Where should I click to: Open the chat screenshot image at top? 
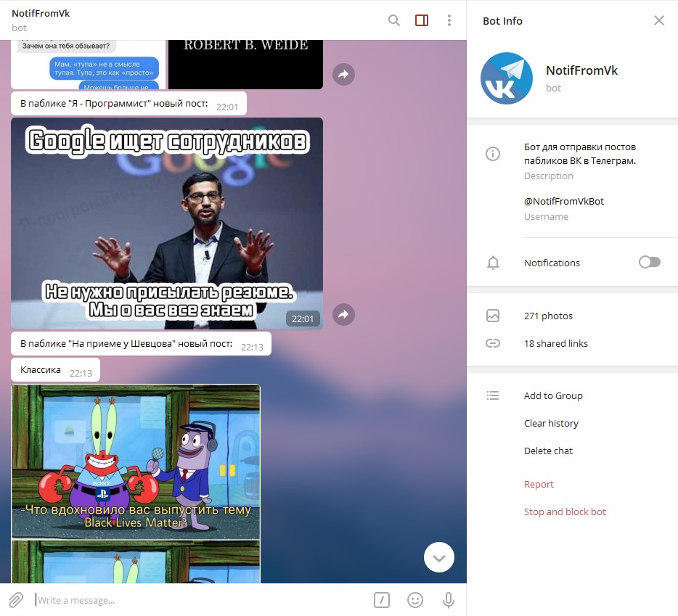coord(89,65)
